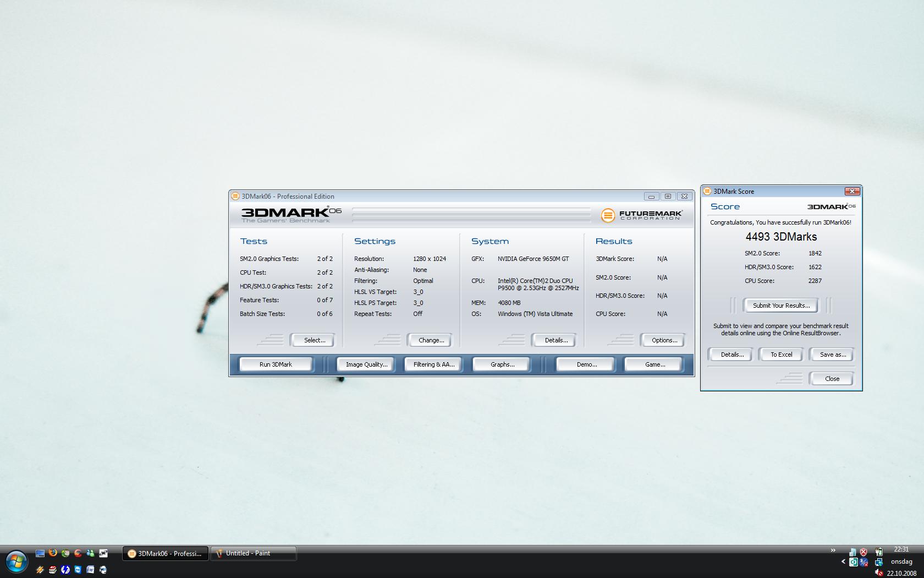This screenshot has height=578, width=924.
Task: Launch Microsoft Word from quick launch
Action: click(x=91, y=570)
